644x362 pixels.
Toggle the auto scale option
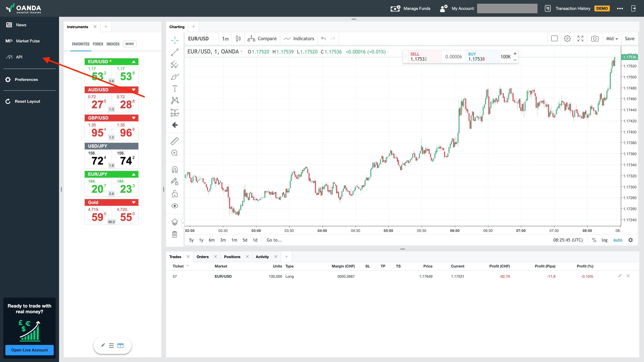(618, 240)
